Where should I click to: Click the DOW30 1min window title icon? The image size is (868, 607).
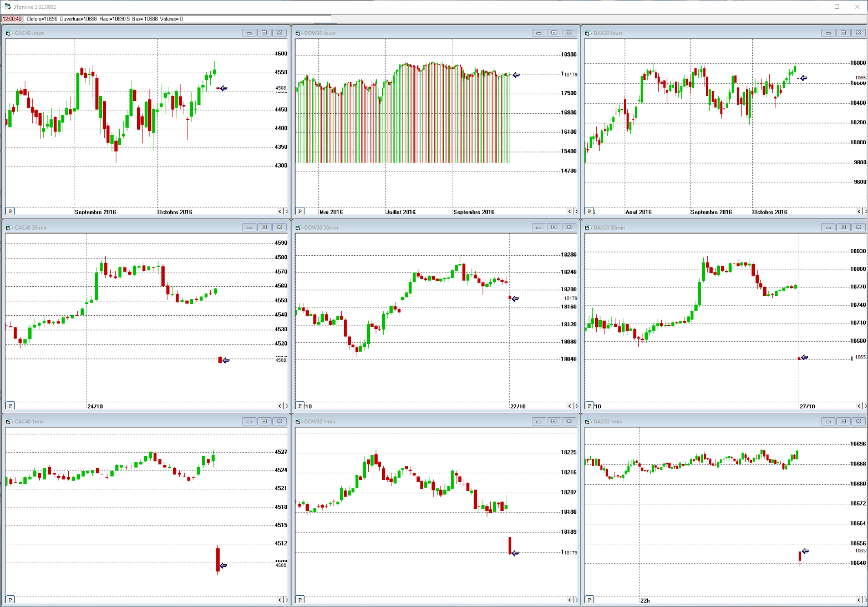click(x=298, y=422)
